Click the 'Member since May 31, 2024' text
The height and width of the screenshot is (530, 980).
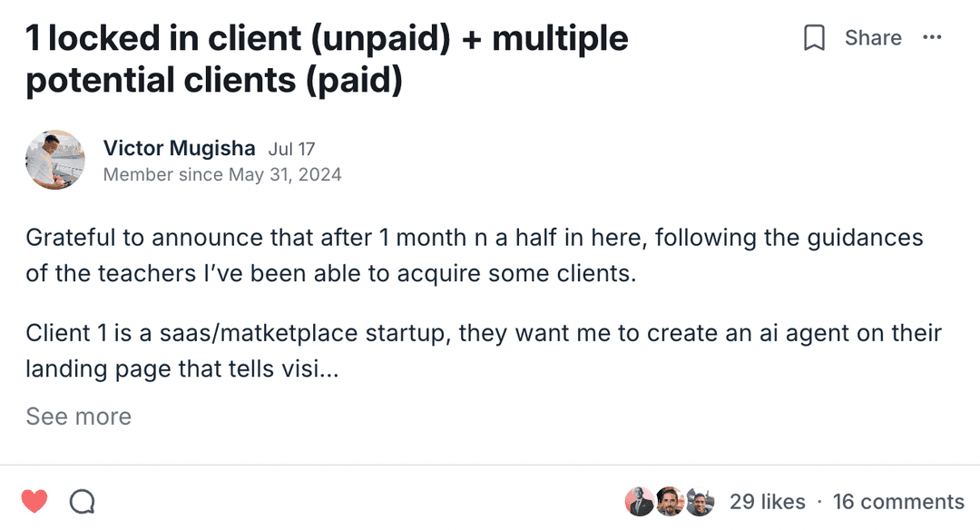pyautogui.click(x=222, y=175)
